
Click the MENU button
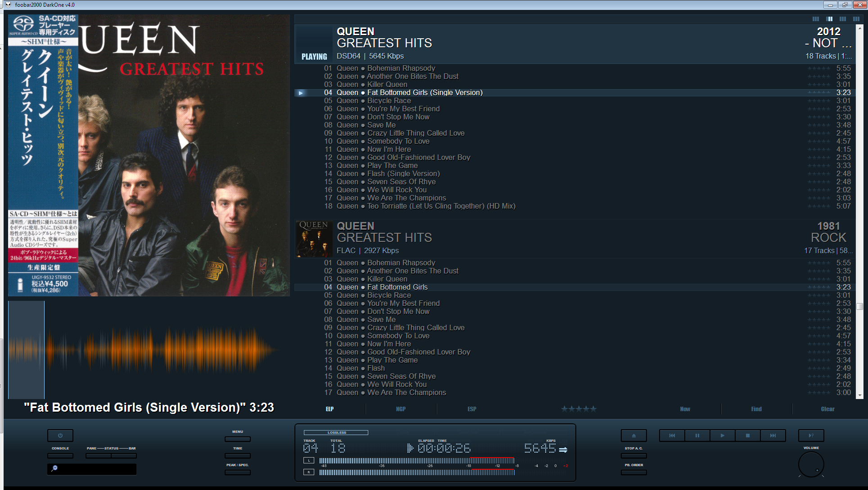238,439
